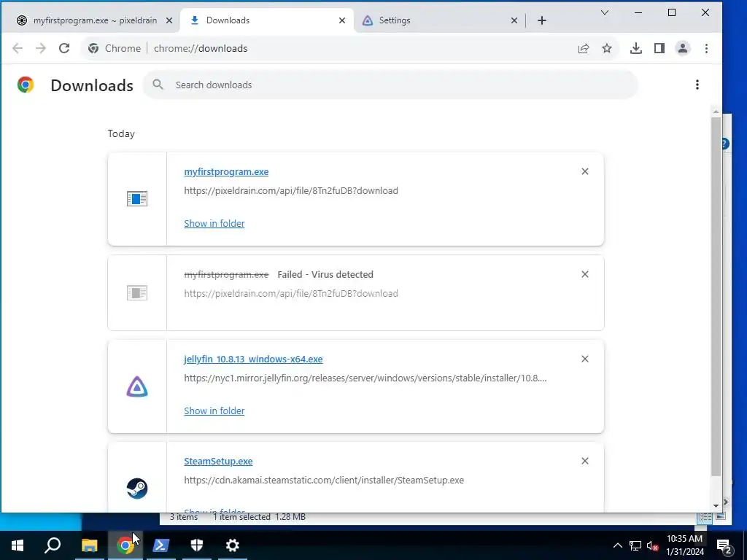The height and width of the screenshot is (560, 747).
Task: Remove the jellyfin download entry
Action: [x=585, y=359]
